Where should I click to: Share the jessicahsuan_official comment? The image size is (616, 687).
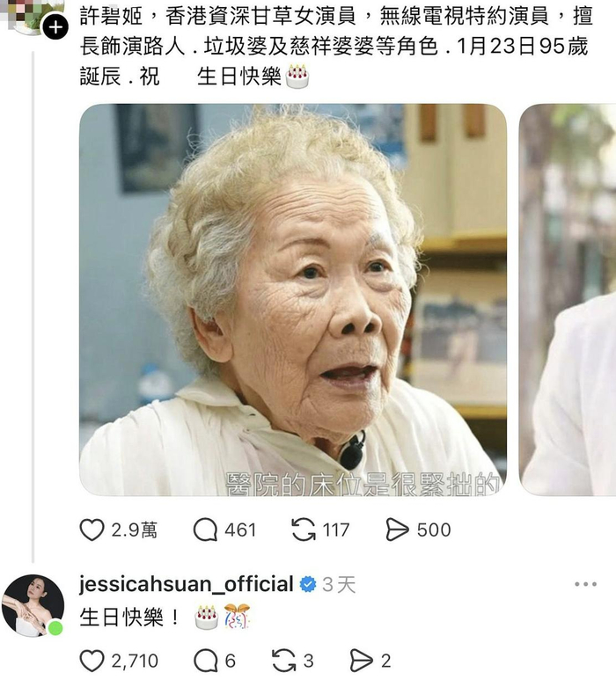(x=362, y=661)
